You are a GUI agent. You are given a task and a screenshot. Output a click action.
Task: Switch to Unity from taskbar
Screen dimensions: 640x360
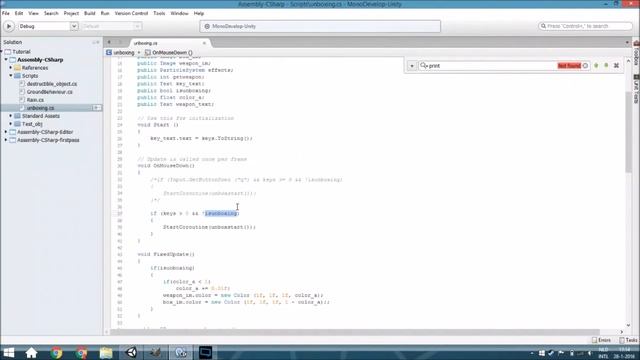(x=131, y=353)
